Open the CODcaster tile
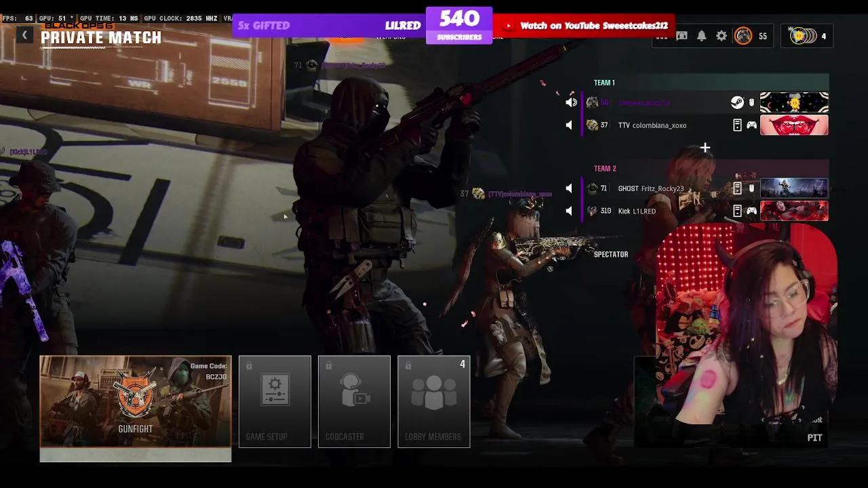This screenshot has height=488, width=868. point(354,401)
